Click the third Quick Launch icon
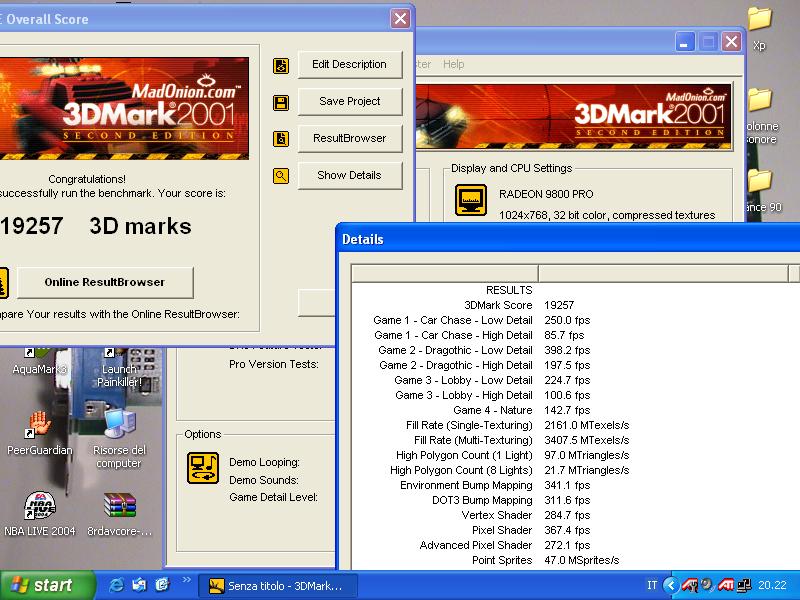Viewport: 800px width, 600px height. pyautogui.click(x=162, y=585)
